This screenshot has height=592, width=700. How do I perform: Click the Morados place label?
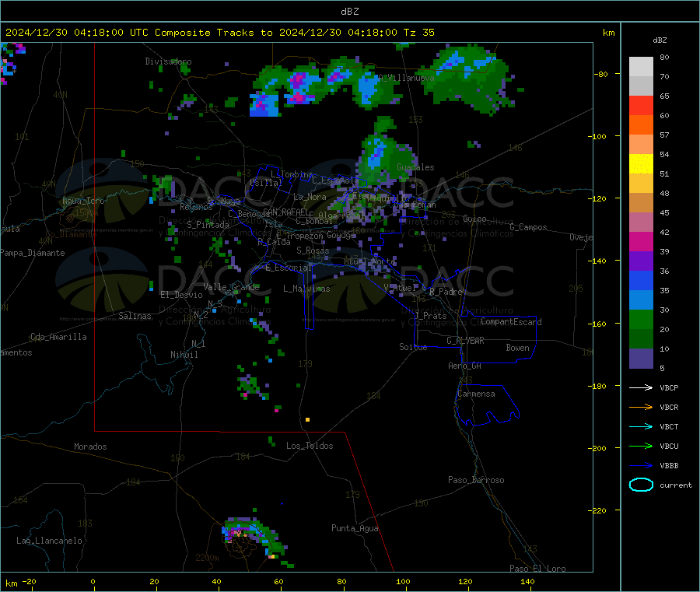pos(91,447)
